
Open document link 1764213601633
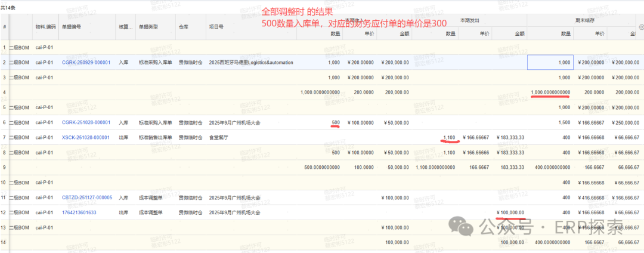pos(79,212)
